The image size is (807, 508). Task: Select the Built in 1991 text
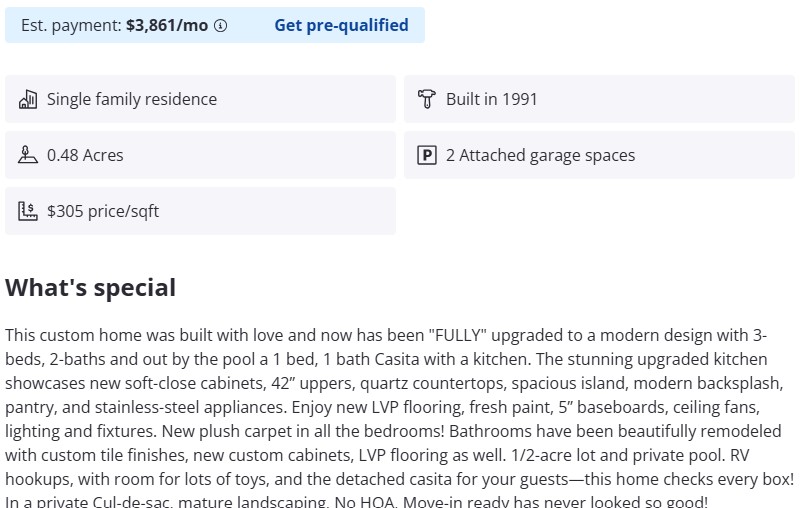tap(491, 99)
